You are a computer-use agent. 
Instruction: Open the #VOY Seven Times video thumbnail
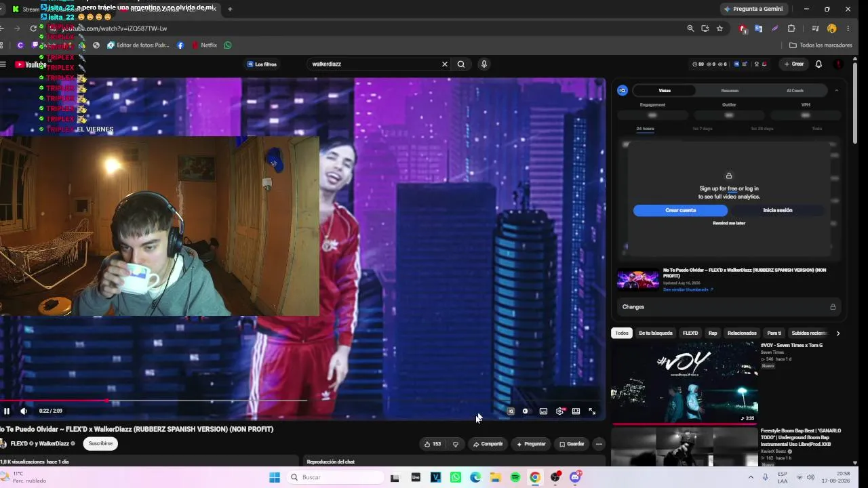[684, 382]
